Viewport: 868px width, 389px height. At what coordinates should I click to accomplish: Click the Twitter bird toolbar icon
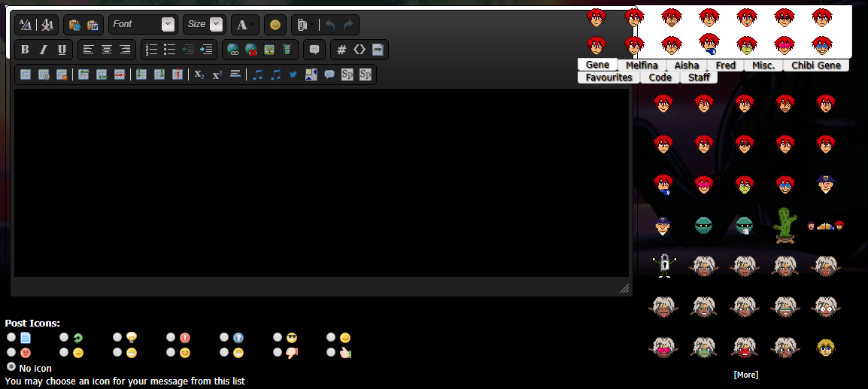[293, 74]
